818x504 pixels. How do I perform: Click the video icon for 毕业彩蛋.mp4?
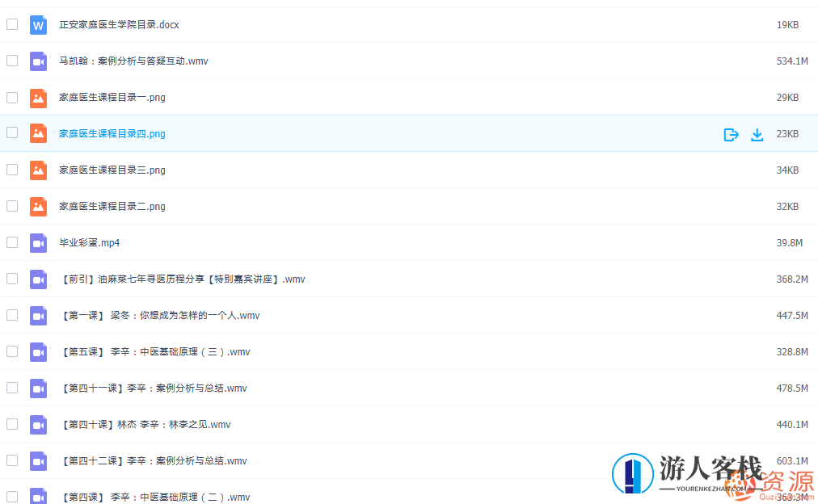click(x=38, y=242)
